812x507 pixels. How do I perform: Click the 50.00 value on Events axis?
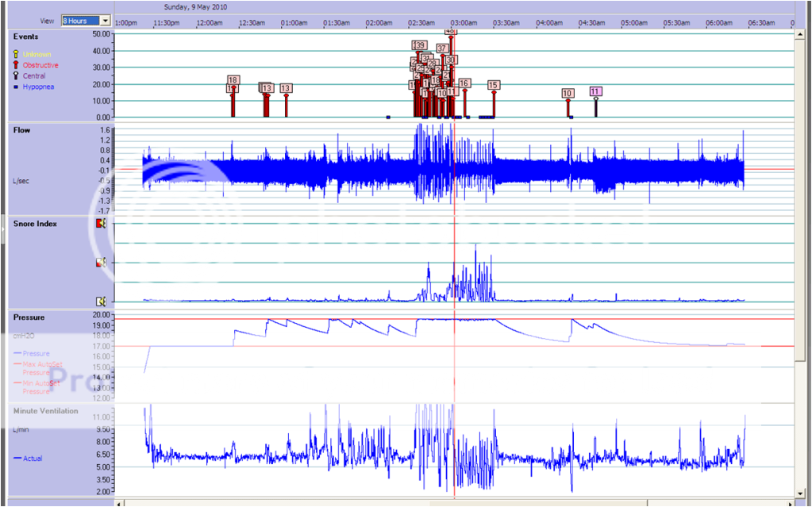pyautogui.click(x=100, y=34)
